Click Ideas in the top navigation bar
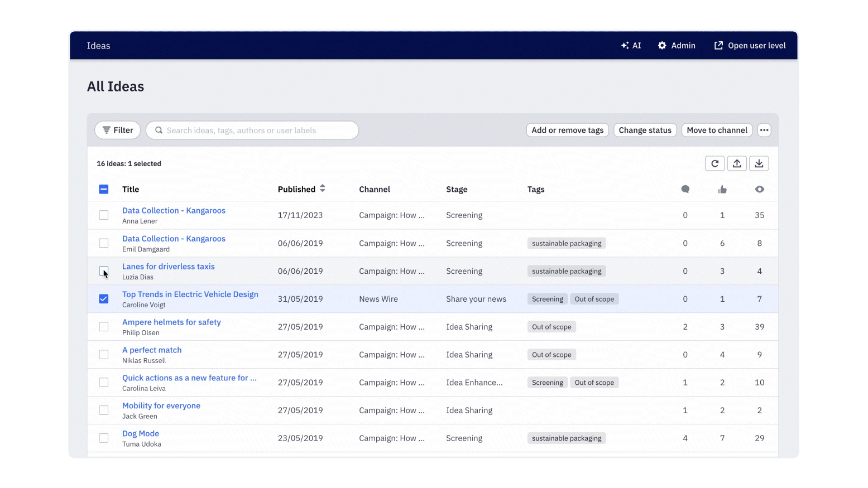868x488 pixels. click(98, 46)
